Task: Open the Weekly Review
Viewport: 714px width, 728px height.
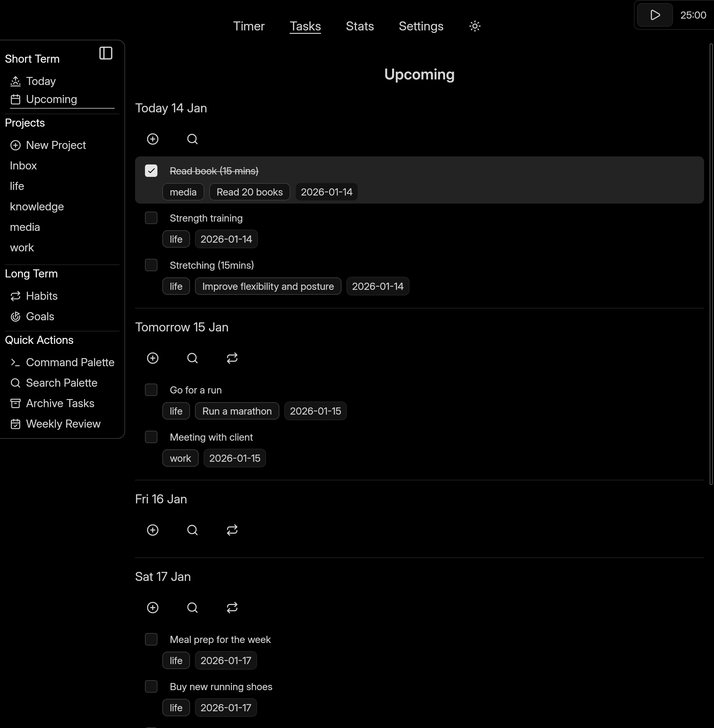Action: 62,424
